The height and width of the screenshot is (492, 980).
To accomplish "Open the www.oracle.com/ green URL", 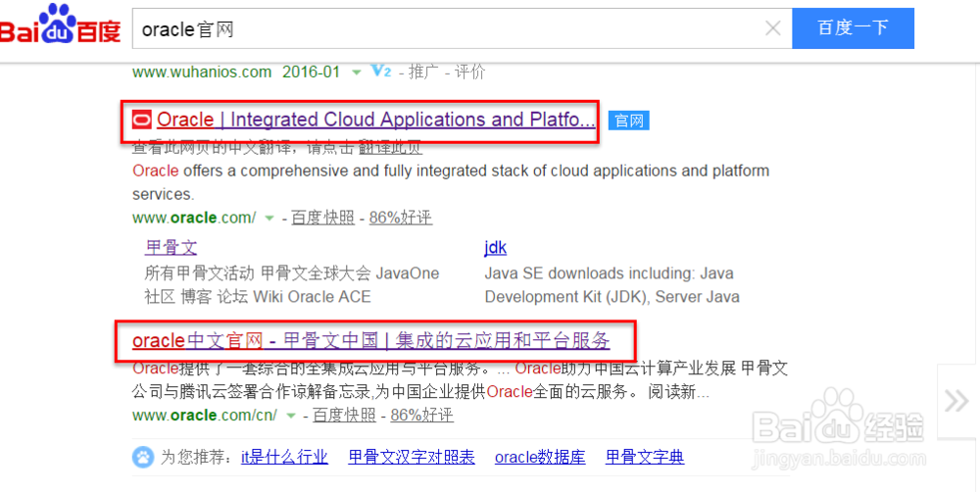I will (x=194, y=218).
